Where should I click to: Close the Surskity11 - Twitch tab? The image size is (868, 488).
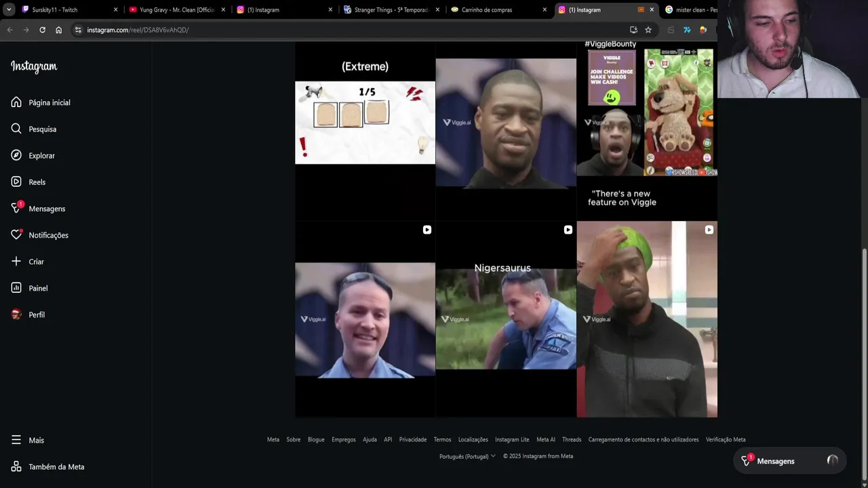coord(115,9)
